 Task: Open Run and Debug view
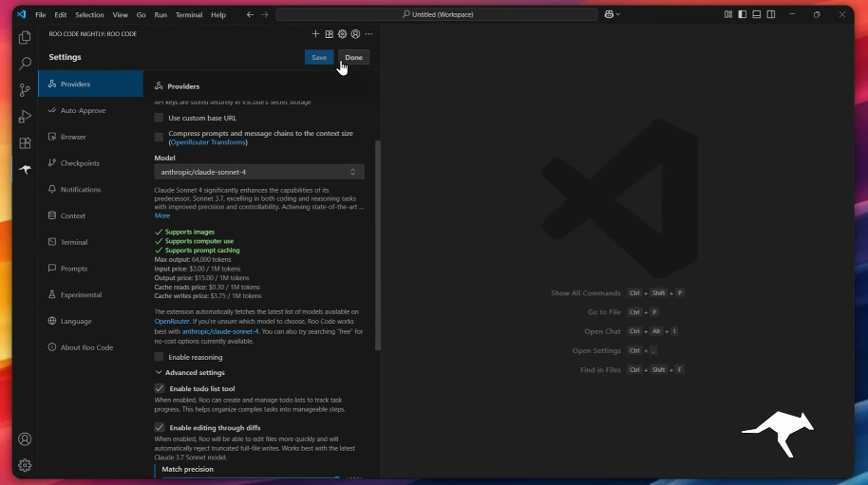(x=25, y=117)
